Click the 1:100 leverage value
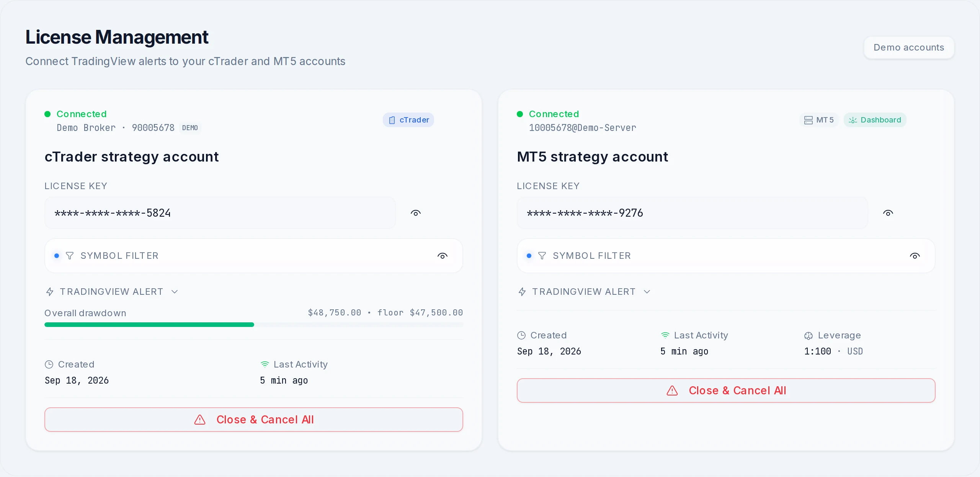This screenshot has width=980, height=477. 818,351
